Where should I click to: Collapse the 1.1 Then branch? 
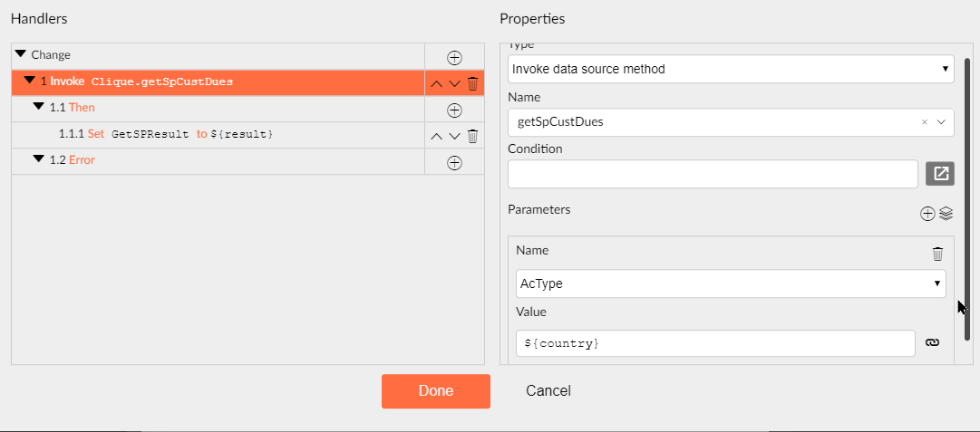point(38,107)
